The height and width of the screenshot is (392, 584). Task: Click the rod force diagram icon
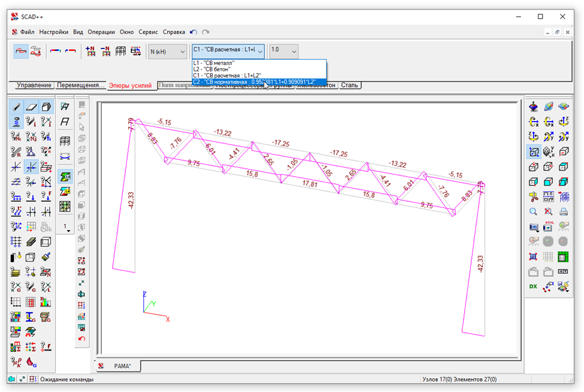21,52
